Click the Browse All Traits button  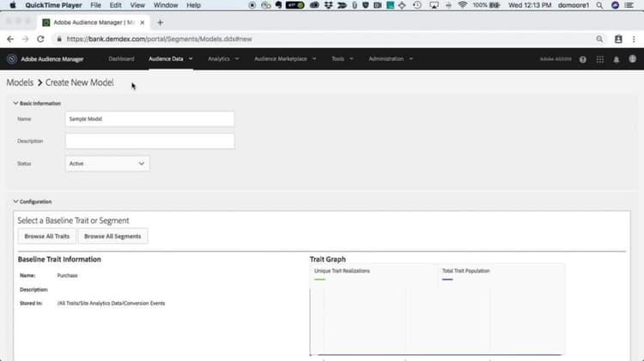(47, 237)
